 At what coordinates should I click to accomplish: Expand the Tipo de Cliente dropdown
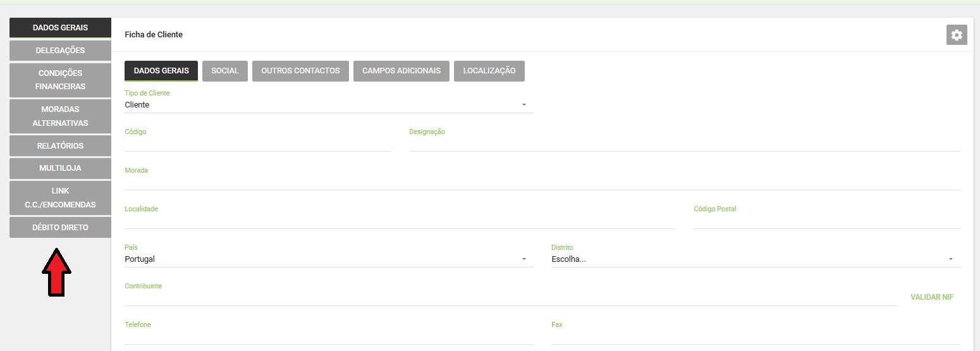(329, 105)
